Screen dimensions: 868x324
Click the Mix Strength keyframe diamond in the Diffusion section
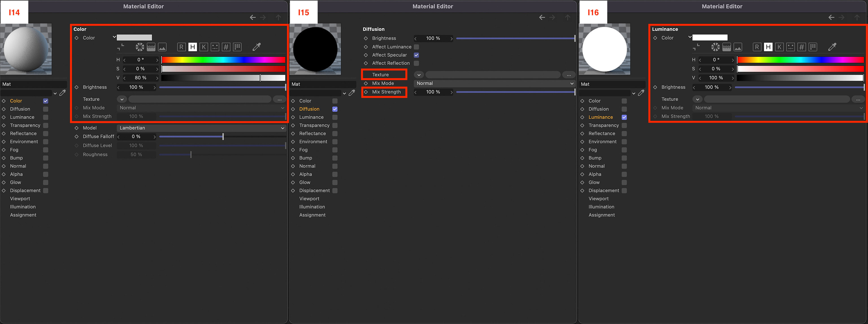[x=366, y=92]
